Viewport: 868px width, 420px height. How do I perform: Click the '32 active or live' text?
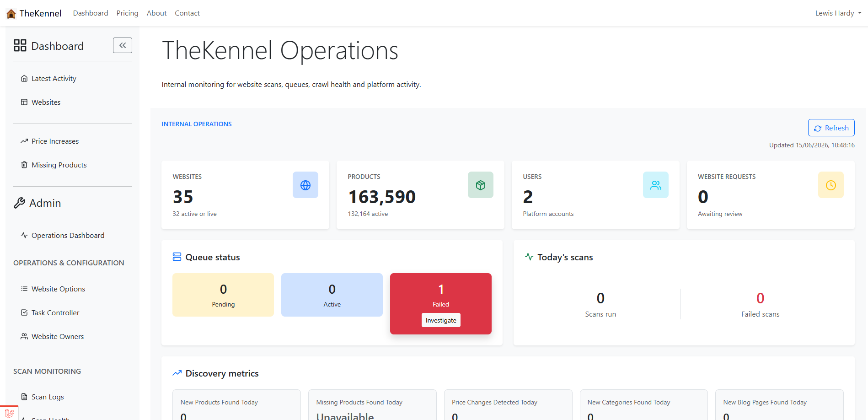click(x=194, y=214)
